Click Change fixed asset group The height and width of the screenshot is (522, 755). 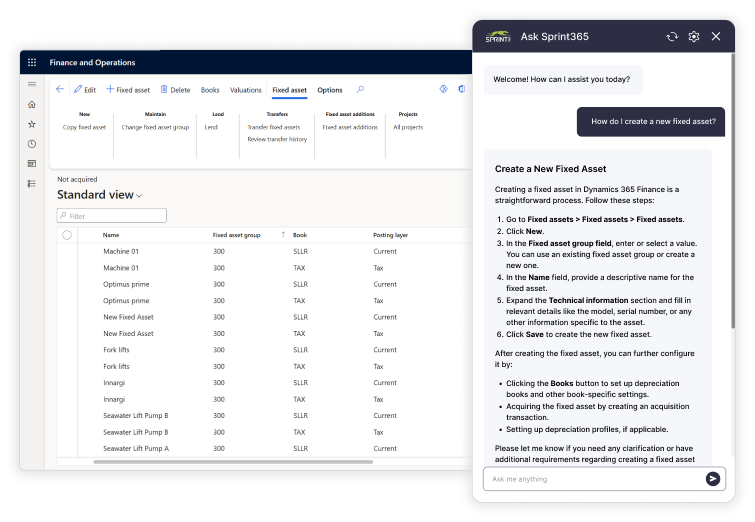tap(155, 127)
